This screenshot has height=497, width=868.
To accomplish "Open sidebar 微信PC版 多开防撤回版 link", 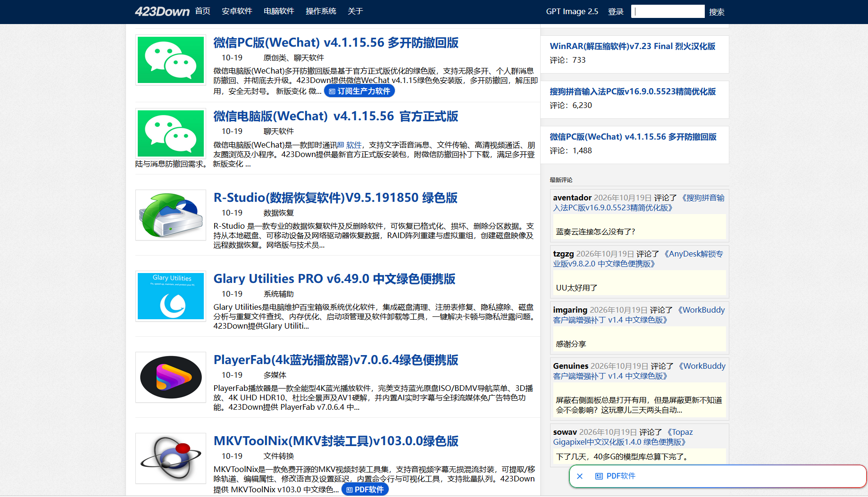I will click(x=633, y=137).
